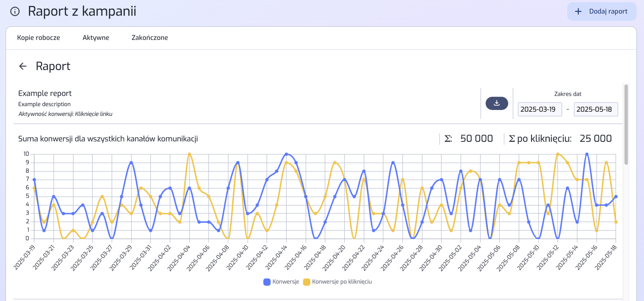Download the report with the download icon button
The width and height of the screenshot is (644, 301).
coord(497,103)
